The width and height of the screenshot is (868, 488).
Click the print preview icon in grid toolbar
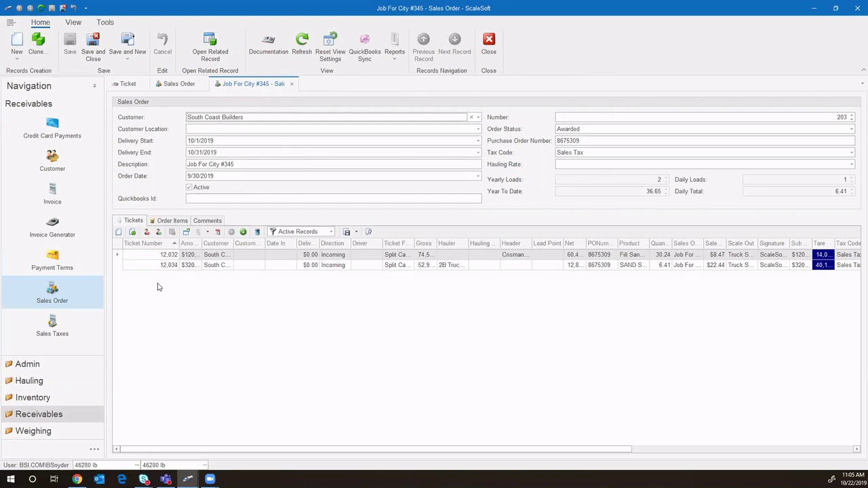(x=368, y=232)
